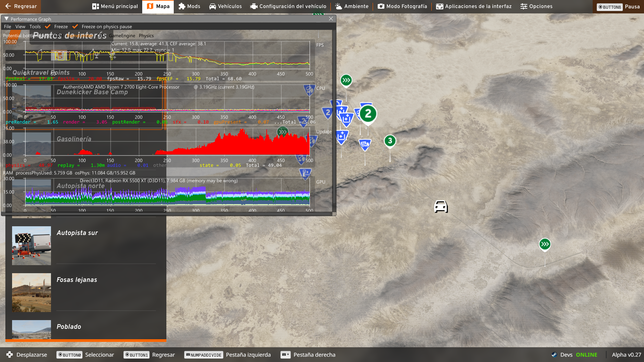Image resolution: width=644 pixels, height=362 pixels.
Task: Open the Ambiente settings
Action: point(352,6)
